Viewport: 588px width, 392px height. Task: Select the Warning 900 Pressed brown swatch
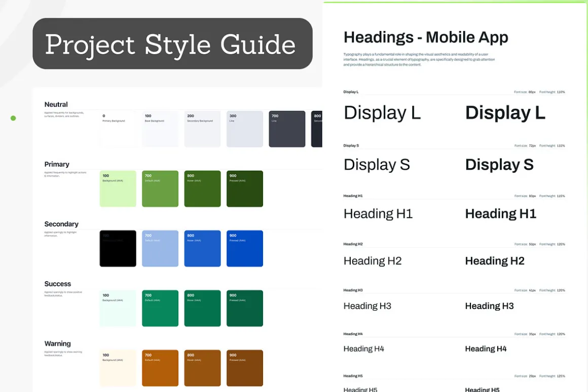click(x=244, y=368)
